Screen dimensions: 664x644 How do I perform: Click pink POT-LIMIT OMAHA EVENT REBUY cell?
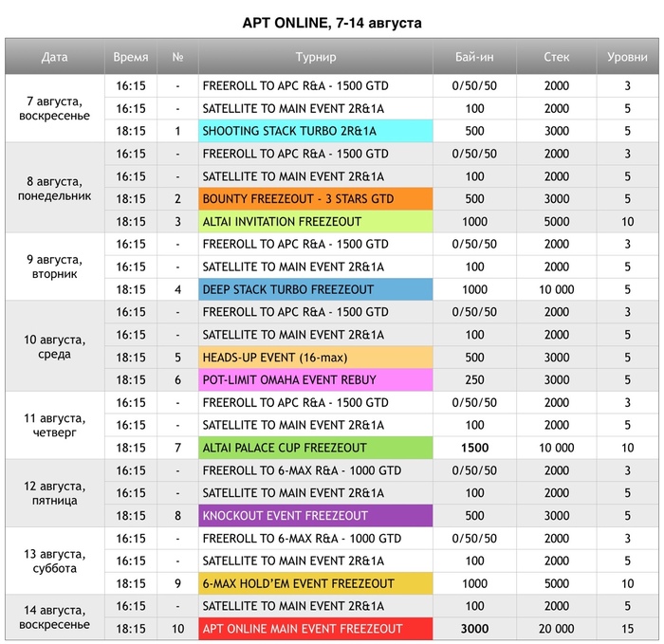(x=316, y=379)
